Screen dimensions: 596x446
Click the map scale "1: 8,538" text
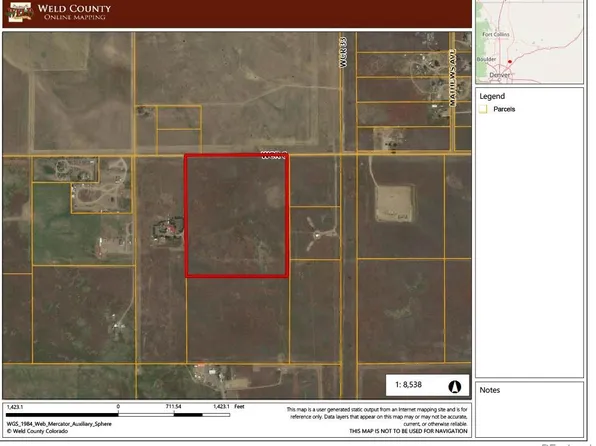[408, 384]
